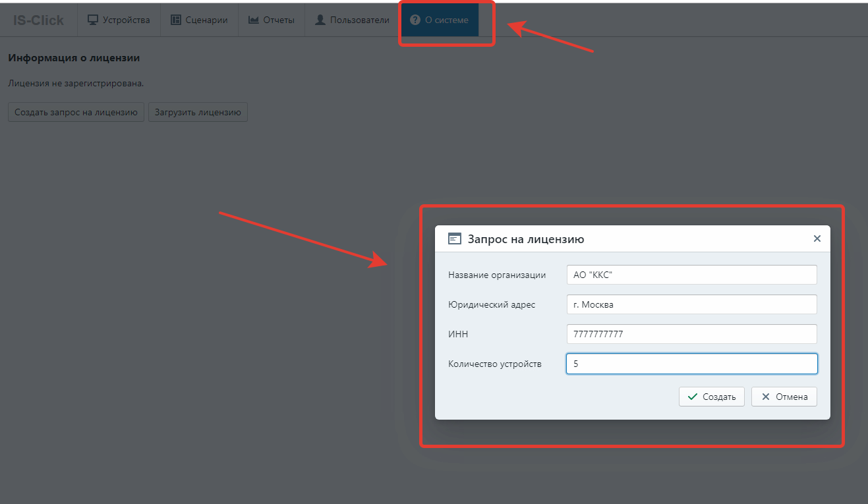The height and width of the screenshot is (504, 868).
Task: Click the layout icon next to Сценарии
Action: tap(176, 20)
